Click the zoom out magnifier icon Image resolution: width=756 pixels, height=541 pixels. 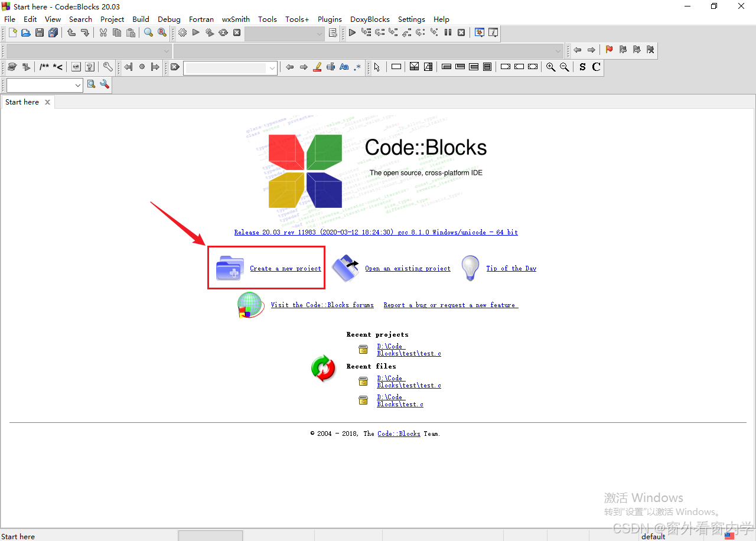pos(565,67)
